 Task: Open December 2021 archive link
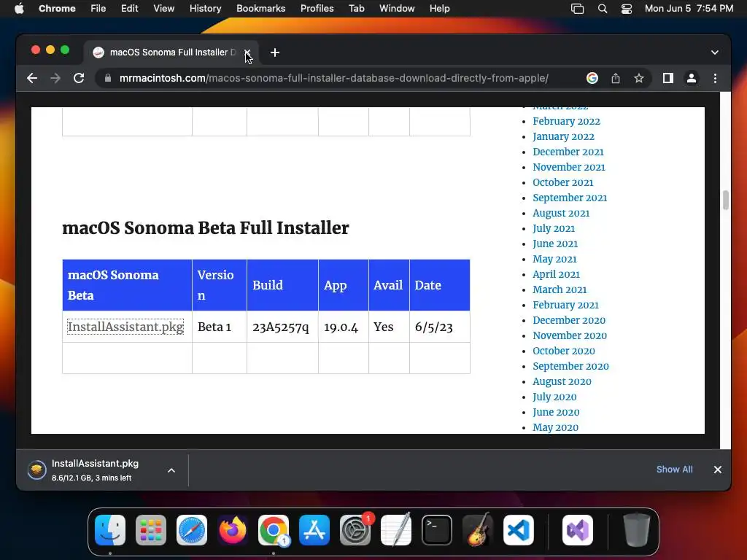point(568,152)
